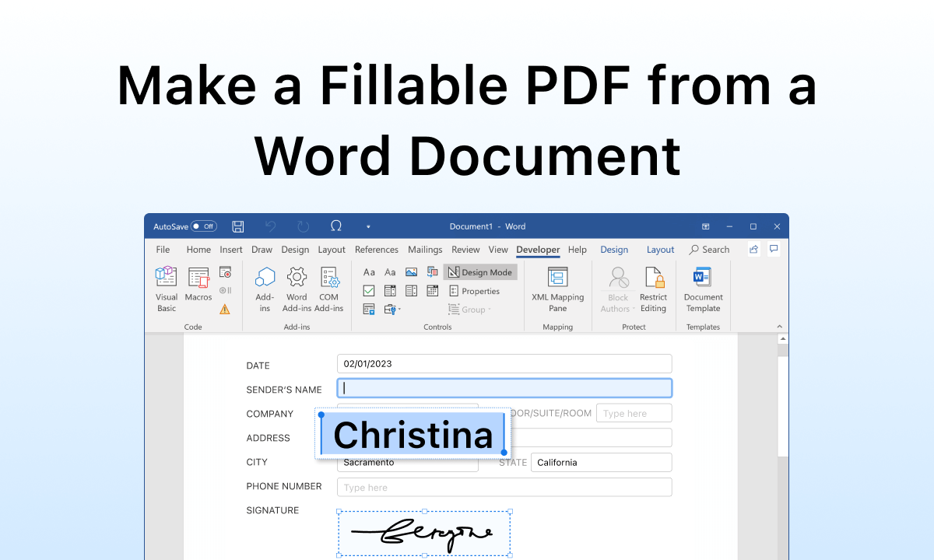Open the Visual Basic editor
934x560 pixels.
[x=166, y=289]
